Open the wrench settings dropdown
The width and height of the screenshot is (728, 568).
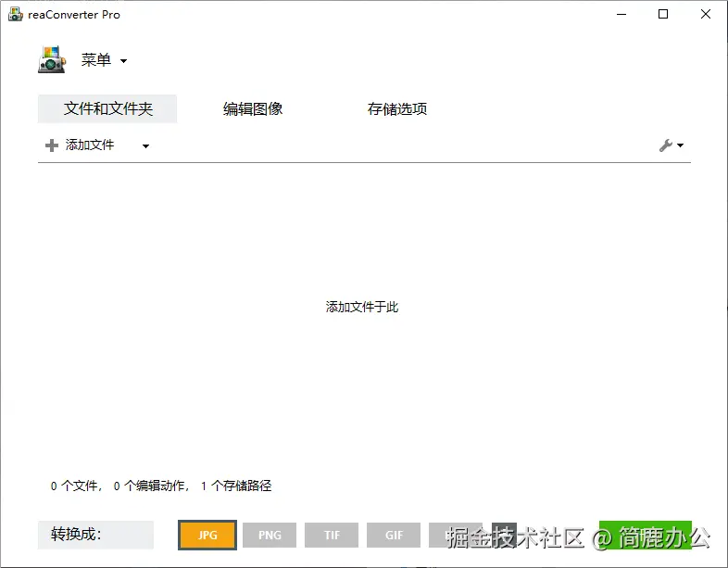click(672, 145)
